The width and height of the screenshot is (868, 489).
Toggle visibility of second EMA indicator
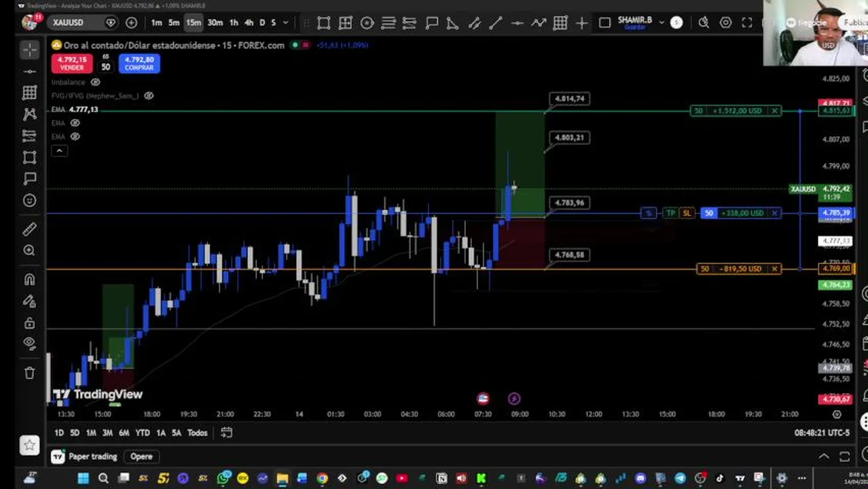75,123
